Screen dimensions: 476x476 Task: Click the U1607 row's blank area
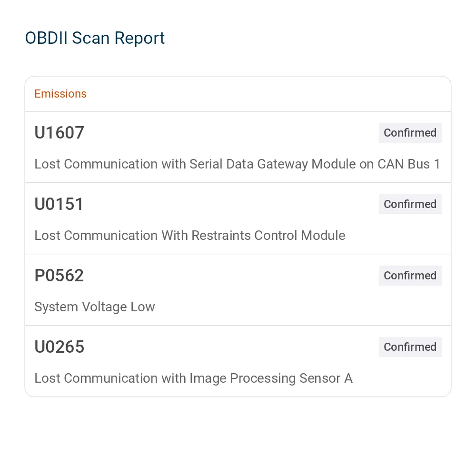tap(231, 134)
